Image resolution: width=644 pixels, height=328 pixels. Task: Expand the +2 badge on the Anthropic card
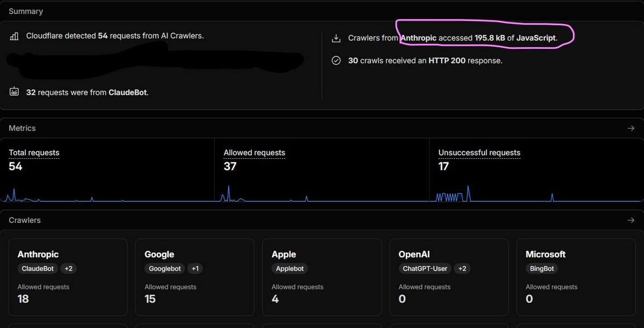(69, 268)
